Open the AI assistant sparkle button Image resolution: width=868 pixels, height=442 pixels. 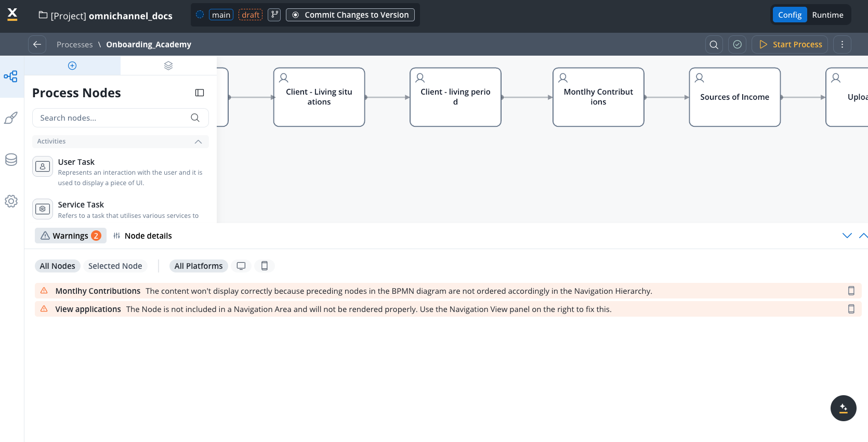843,408
